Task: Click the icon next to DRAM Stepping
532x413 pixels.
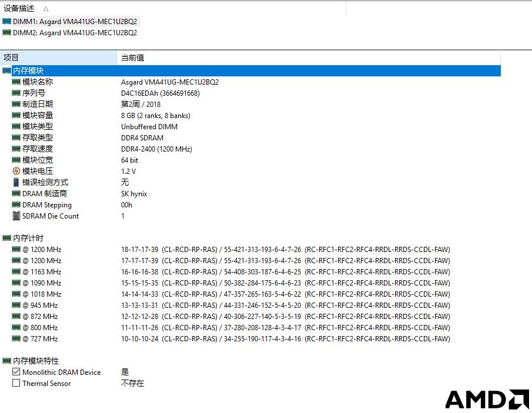Action: tap(16, 205)
